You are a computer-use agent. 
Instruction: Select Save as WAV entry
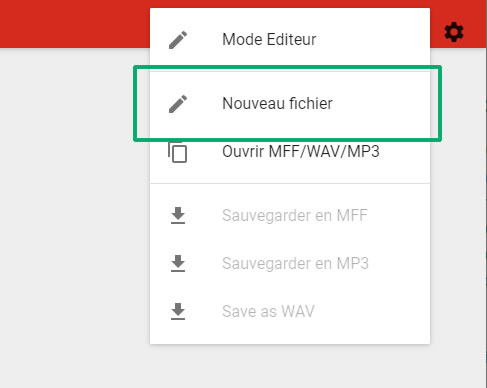coord(290,311)
